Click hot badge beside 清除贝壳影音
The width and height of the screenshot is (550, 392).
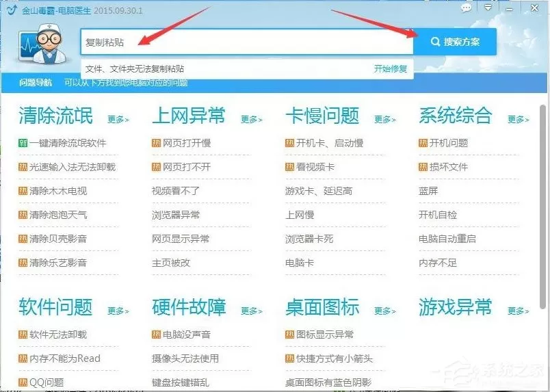click(23, 239)
